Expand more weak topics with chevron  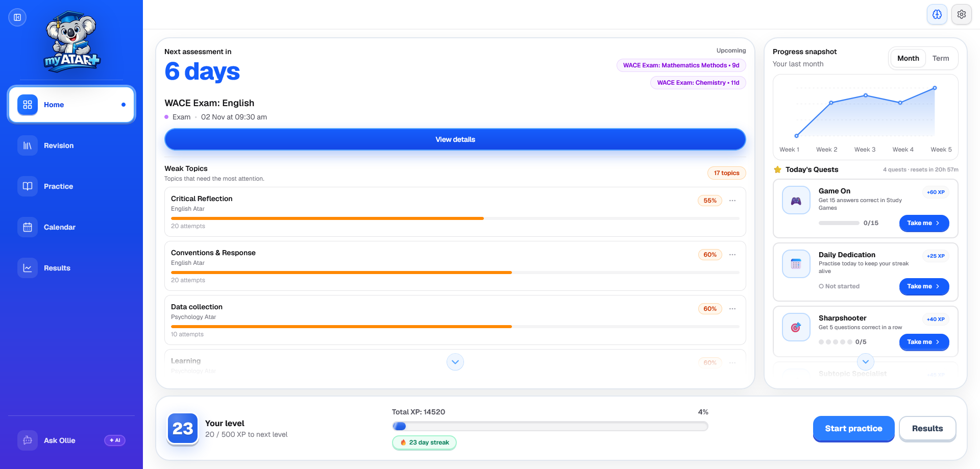[455, 362]
